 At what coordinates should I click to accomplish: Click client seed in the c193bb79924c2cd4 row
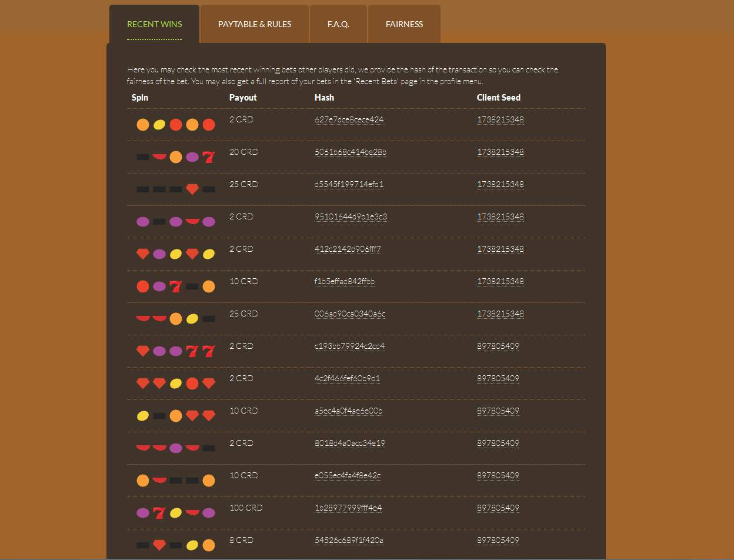click(x=498, y=346)
